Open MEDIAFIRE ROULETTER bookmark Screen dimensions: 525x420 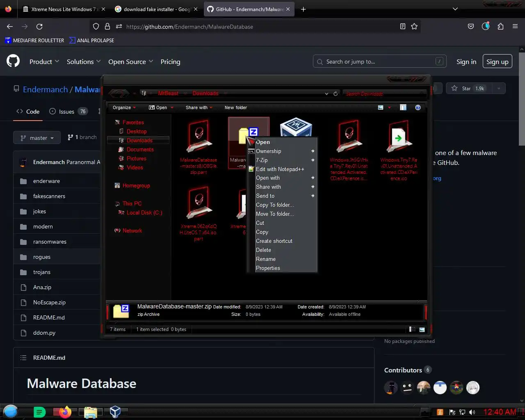pos(34,40)
